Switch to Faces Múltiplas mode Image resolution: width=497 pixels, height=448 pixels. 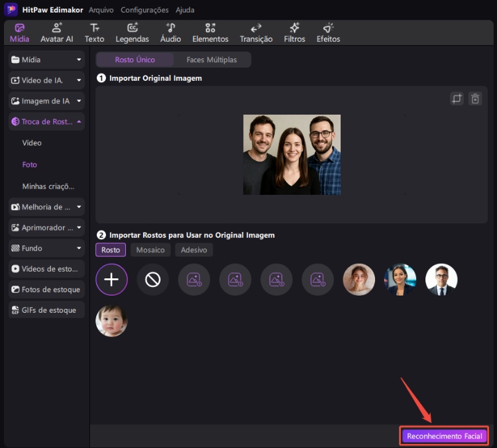tap(211, 60)
